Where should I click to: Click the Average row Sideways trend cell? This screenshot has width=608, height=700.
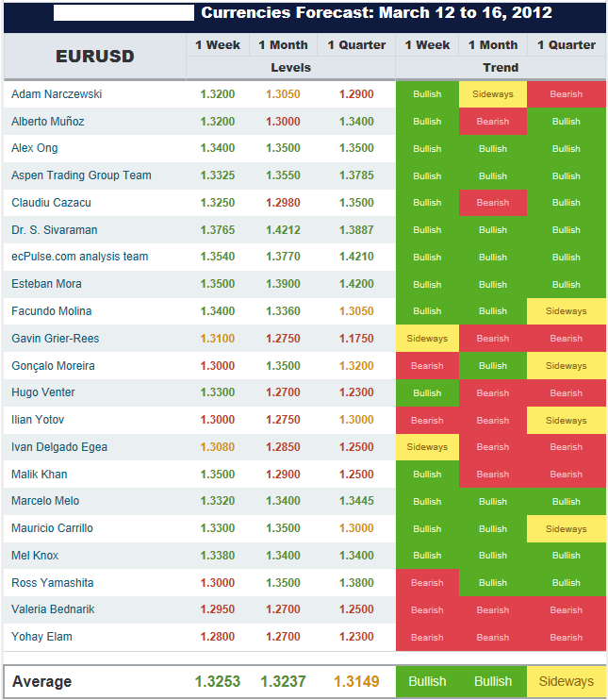[x=567, y=682]
